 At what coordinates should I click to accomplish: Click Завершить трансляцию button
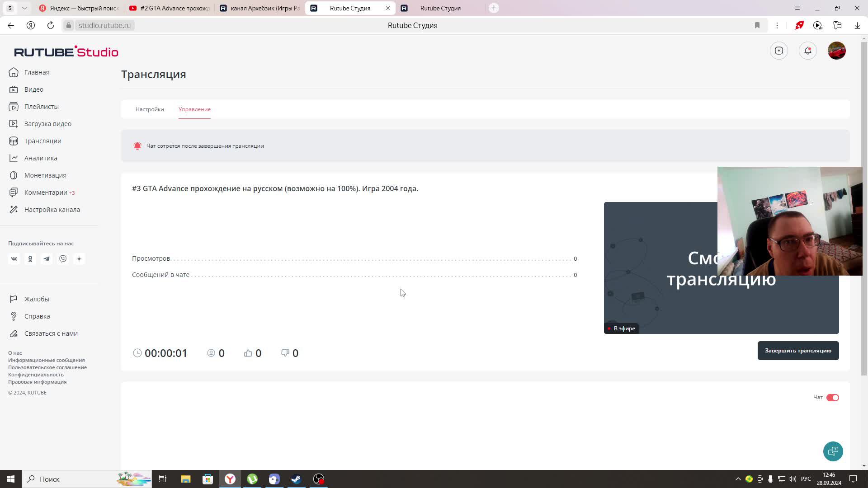pos(798,351)
